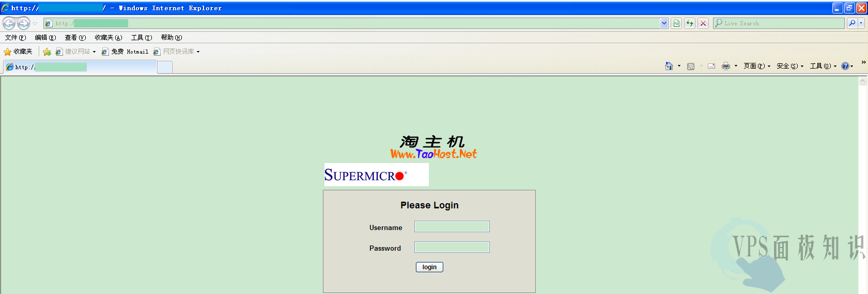This screenshot has height=294, width=868.
Task: Click the add to favorites bar icon
Action: coord(47,52)
